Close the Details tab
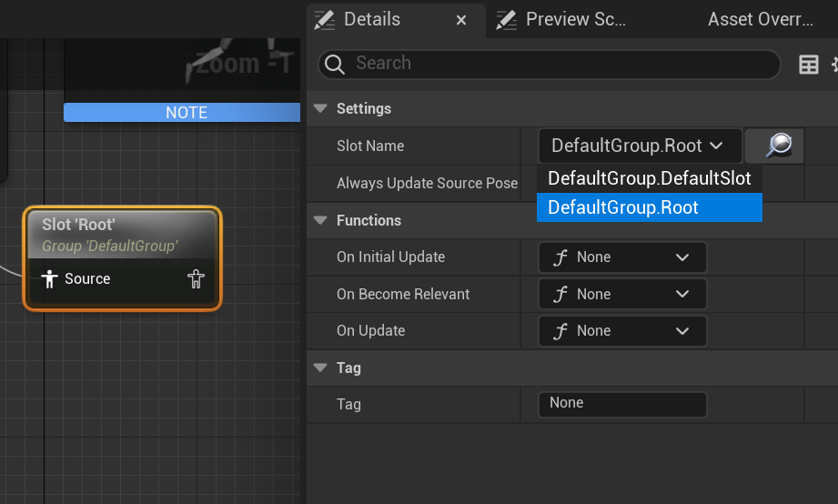This screenshot has height=504, width=838. click(x=461, y=19)
